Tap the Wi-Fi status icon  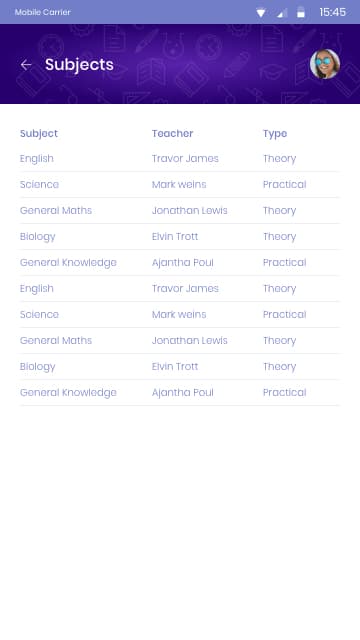[261, 13]
